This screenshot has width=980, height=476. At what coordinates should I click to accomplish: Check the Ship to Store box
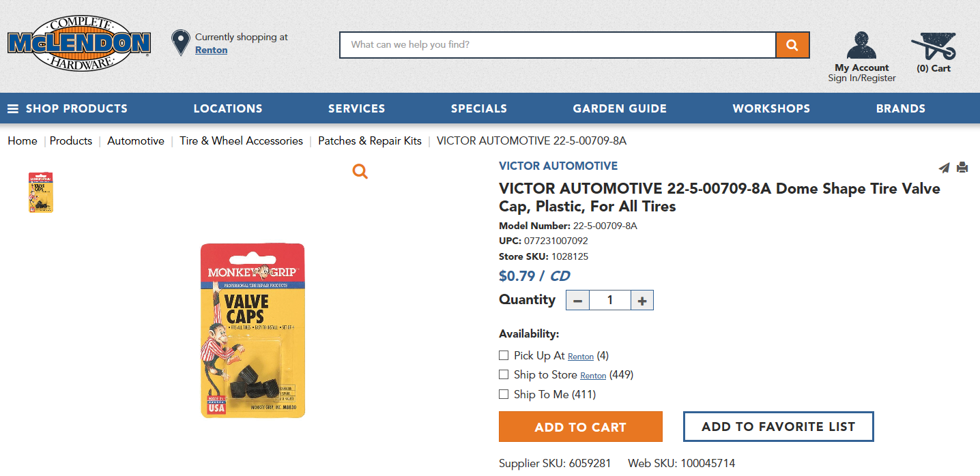(x=504, y=374)
